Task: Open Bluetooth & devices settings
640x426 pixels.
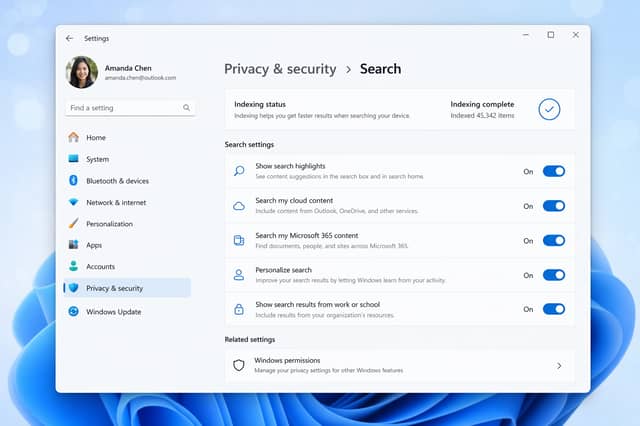Action: [118, 181]
